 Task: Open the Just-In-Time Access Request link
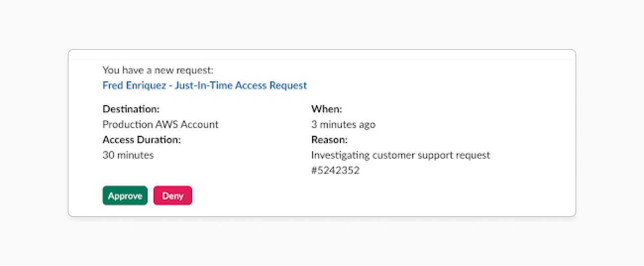(241, 85)
